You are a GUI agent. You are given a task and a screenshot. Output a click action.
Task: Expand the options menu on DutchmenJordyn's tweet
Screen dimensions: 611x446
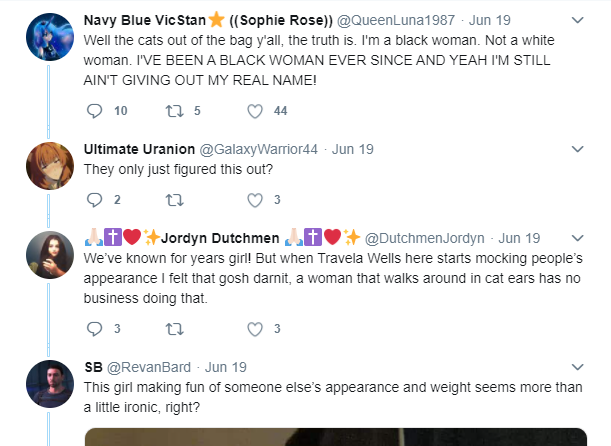click(577, 238)
